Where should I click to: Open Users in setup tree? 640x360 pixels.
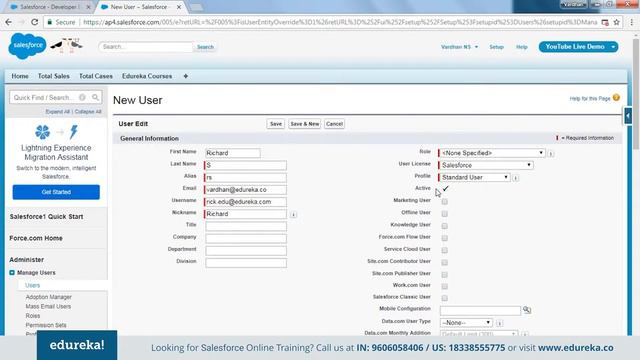click(x=33, y=285)
